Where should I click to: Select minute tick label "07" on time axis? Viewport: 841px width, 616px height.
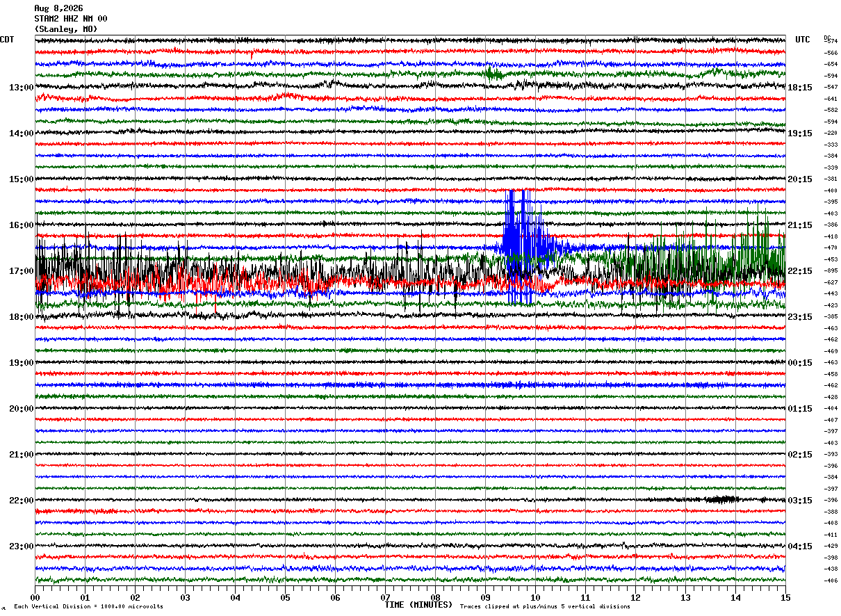(385, 597)
